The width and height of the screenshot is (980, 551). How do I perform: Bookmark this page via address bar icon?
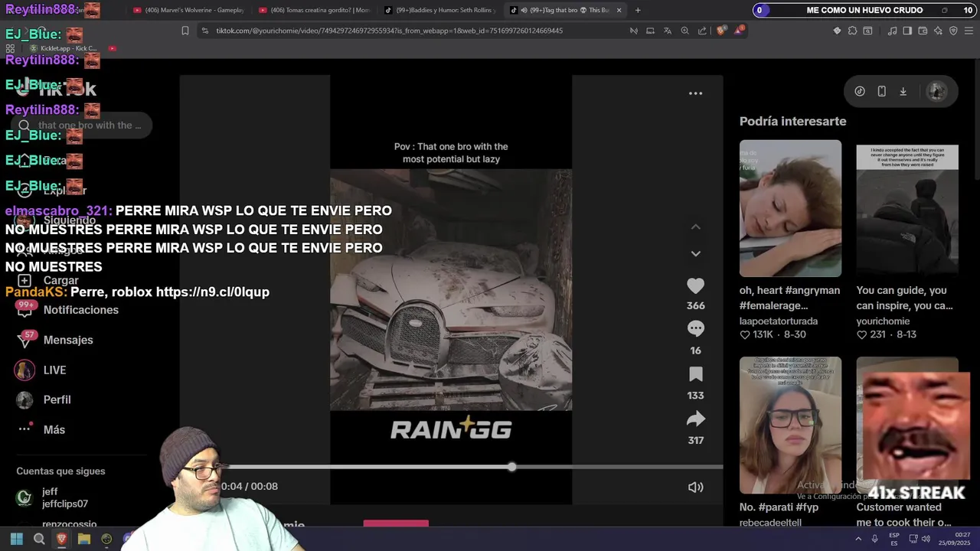pos(185,31)
